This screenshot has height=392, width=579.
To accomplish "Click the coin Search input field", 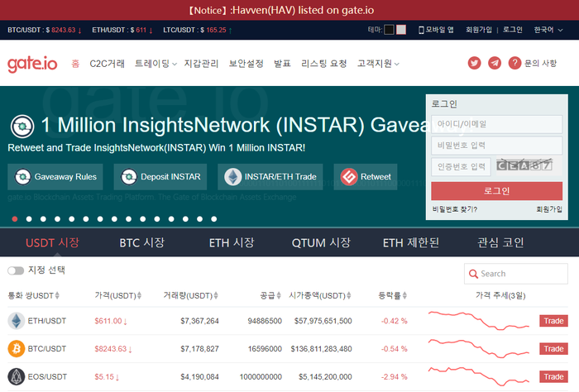I will coord(516,274).
